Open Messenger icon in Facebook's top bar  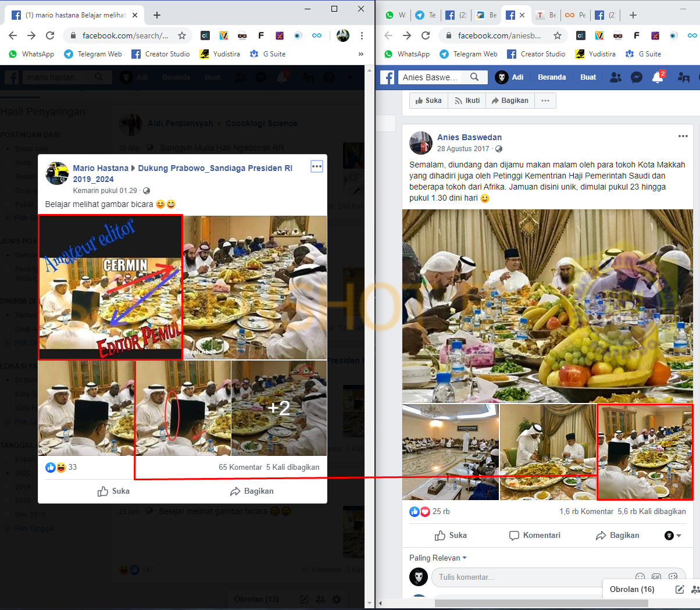[637, 77]
